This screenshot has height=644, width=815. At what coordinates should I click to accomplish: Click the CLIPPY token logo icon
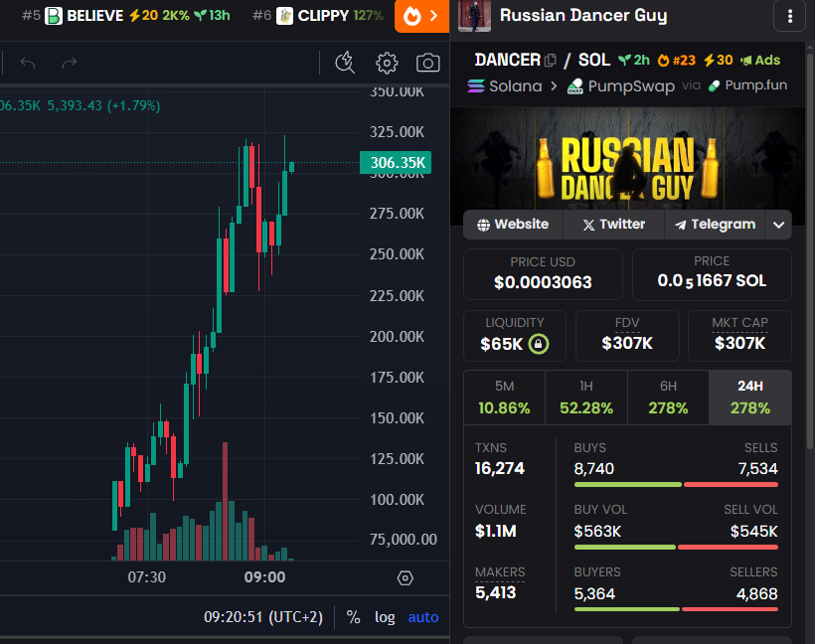pos(284,16)
